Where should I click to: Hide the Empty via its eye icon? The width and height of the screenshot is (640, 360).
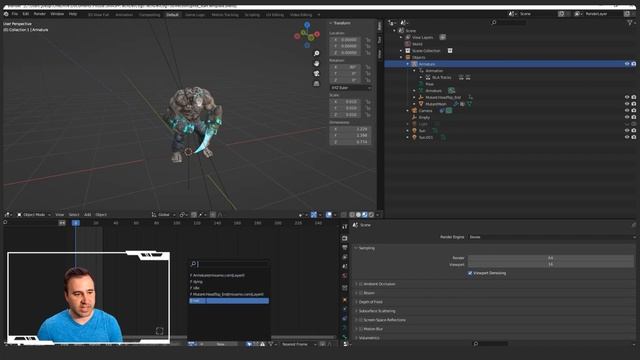coord(627,118)
